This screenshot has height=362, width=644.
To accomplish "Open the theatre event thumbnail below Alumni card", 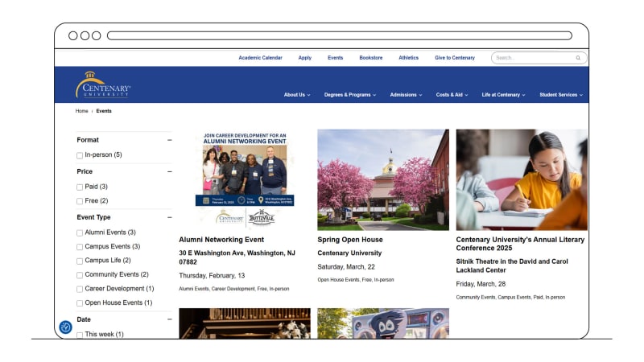I will (245, 323).
